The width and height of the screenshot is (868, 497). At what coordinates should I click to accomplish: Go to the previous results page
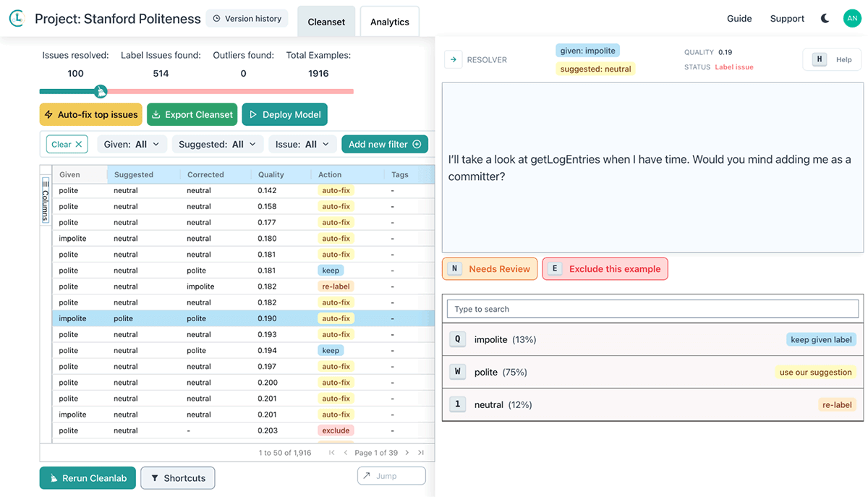point(346,453)
